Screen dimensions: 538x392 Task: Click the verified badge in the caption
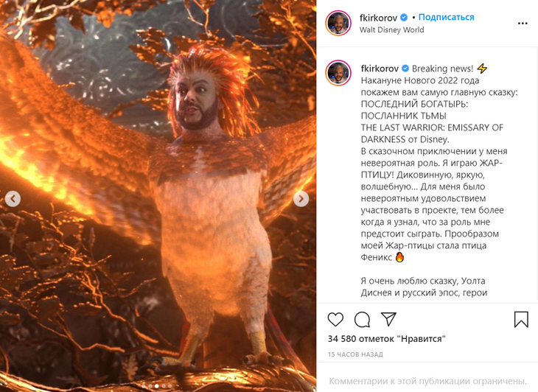405,69
